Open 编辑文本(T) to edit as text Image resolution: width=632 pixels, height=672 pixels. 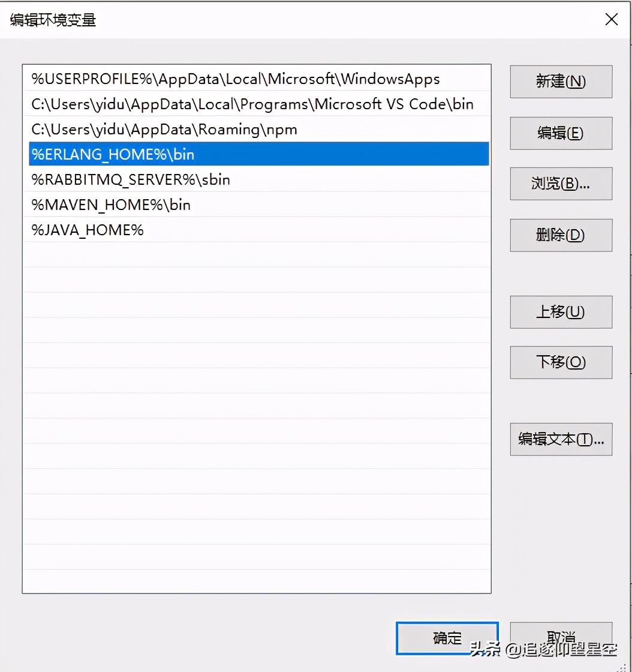click(x=560, y=439)
